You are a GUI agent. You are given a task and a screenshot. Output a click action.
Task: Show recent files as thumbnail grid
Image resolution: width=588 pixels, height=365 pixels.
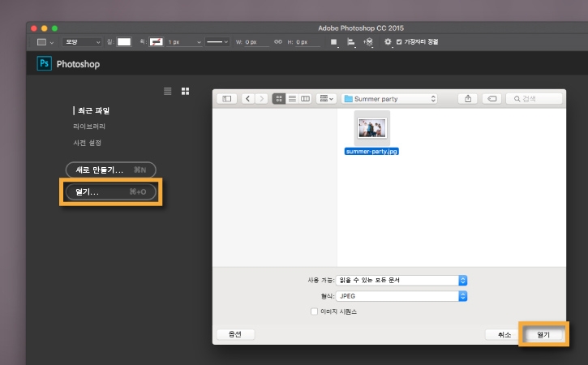[x=185, y=91]
